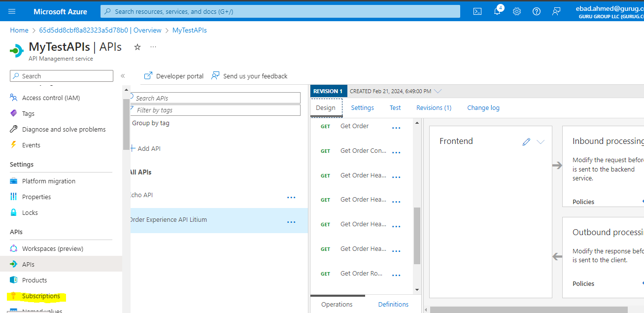
Task: Open Access control (IAM) in sidebar
Action: coord(51,98)
